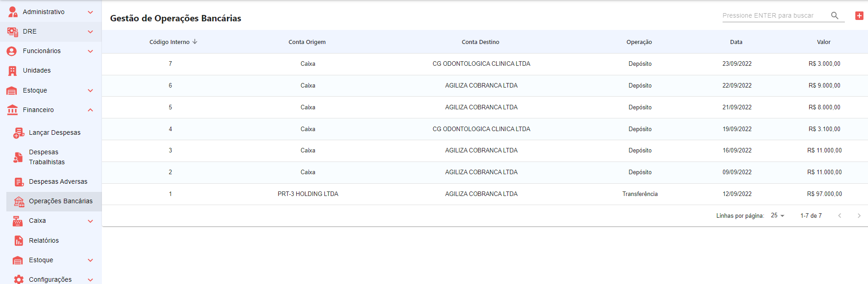Expand the Administrativo menu chevron
Image resolution: width=868 pixels, height=284 pixels.
pos(90,12)
